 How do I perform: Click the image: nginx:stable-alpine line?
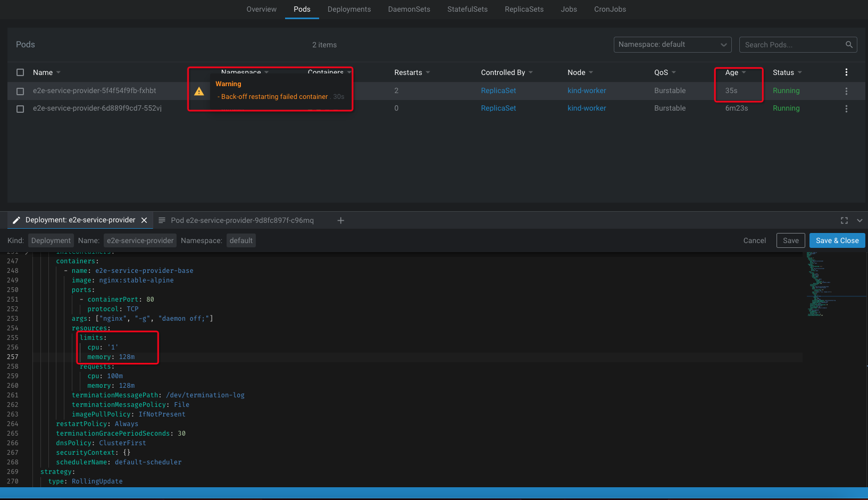coord(122,280)
